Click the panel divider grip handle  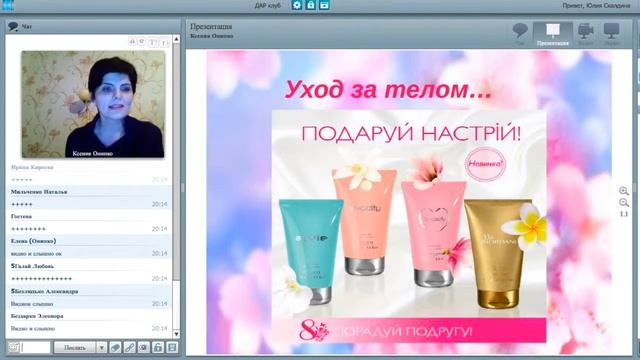pos(182,188)
